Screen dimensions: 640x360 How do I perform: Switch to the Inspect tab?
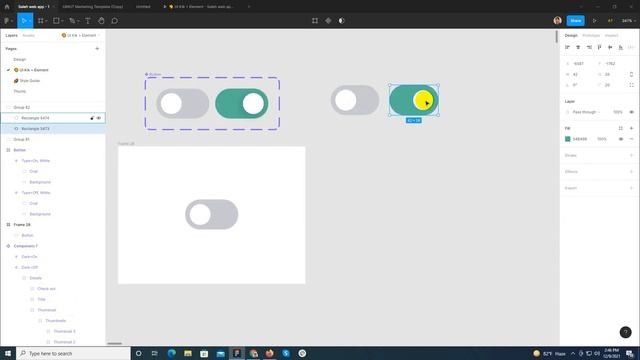pos(611,36)
